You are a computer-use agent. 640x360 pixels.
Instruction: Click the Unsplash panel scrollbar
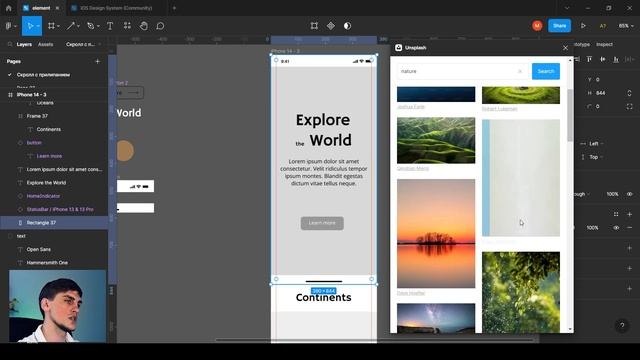pos(570,116)
